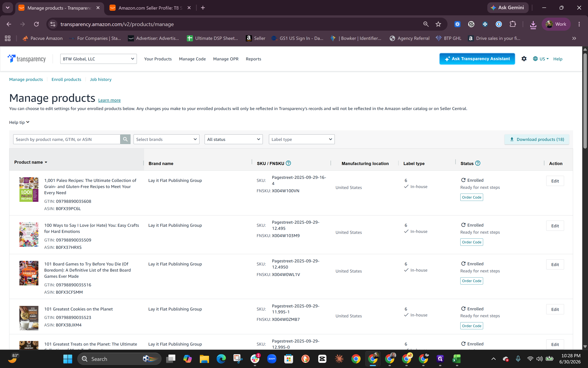This screenshot has height=368, width=588.
Task: Open File Explorer from taskbar
Action: [x=204, y=359]
